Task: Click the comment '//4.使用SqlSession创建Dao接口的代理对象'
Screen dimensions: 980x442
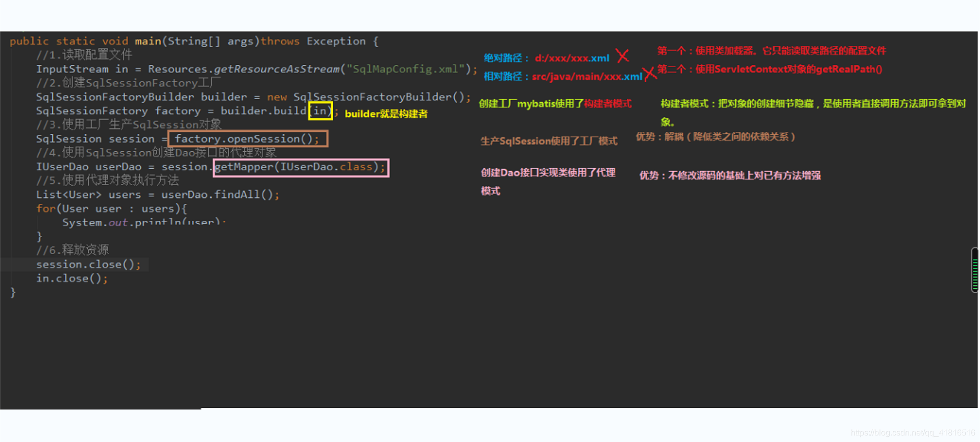Action: coord(156,153)
